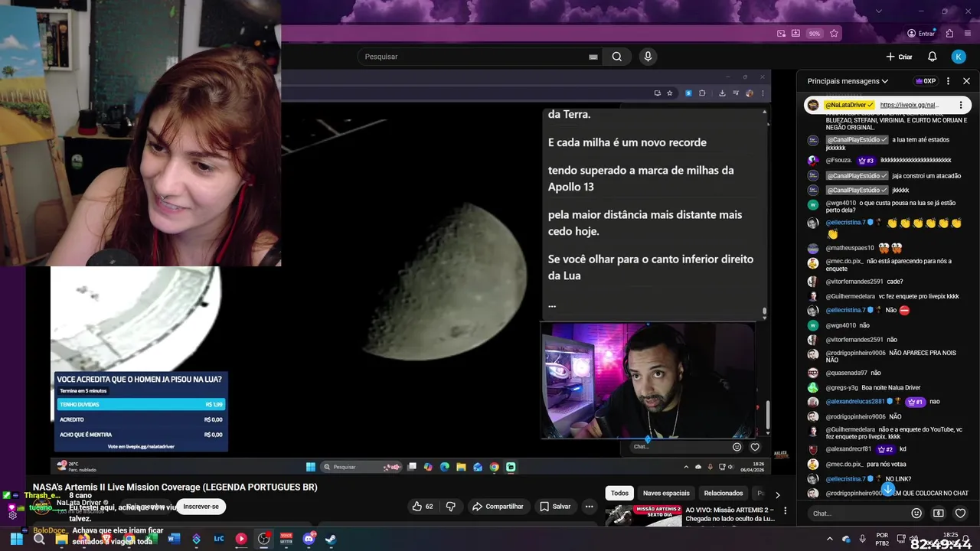This screenshot has width=980, height=551.
Task: Open inner browser downloads icon
Action: [722, 93]
